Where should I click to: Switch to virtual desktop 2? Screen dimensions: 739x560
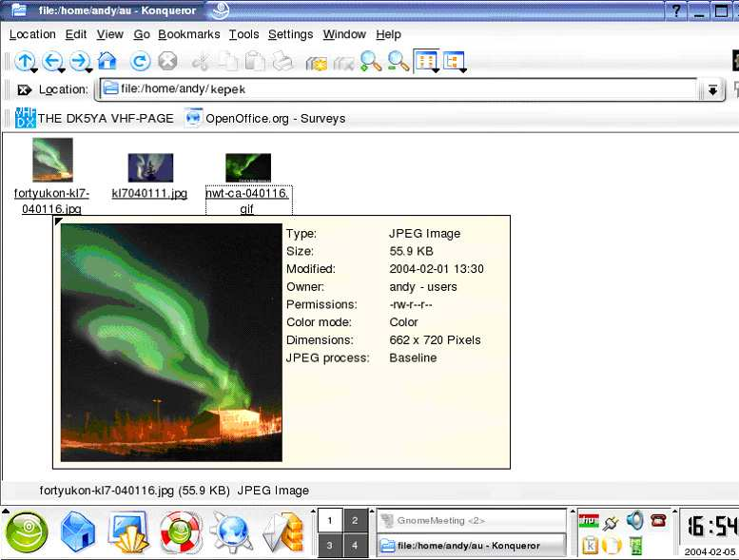point(355,520)
